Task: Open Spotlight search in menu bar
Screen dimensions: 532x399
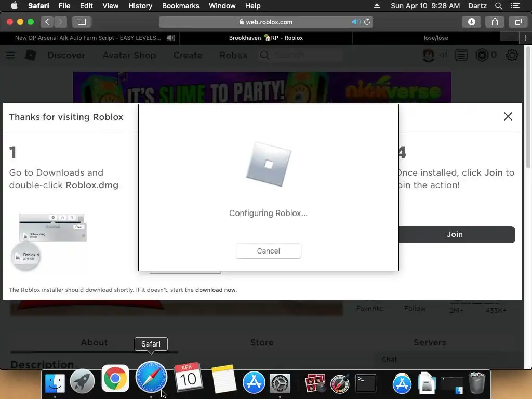Action: (x=498, y=6)
